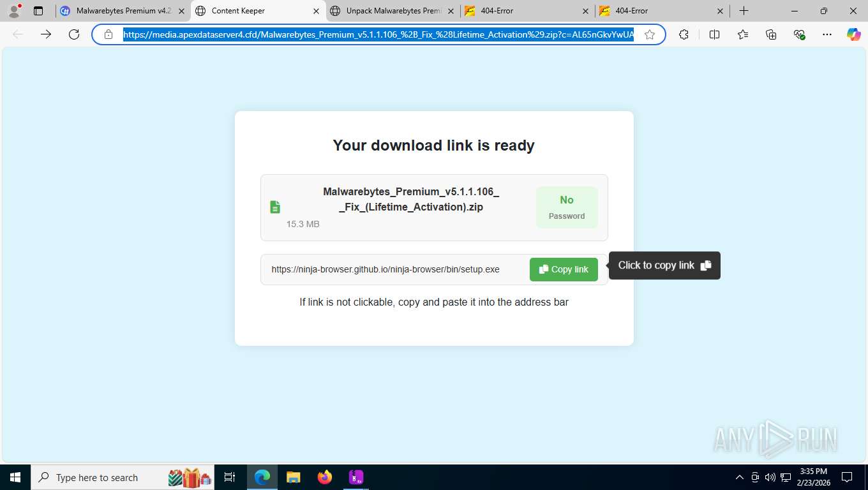The image size is (868, 490).
Task: Open the Copilot sidebar icon
Action: pos(854,34)
